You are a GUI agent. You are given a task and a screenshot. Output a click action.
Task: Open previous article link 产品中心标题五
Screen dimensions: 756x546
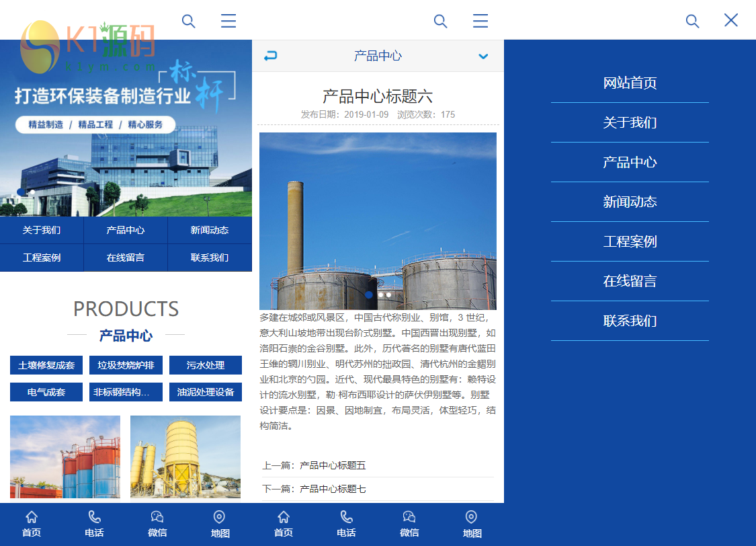(x=333, y=465)
